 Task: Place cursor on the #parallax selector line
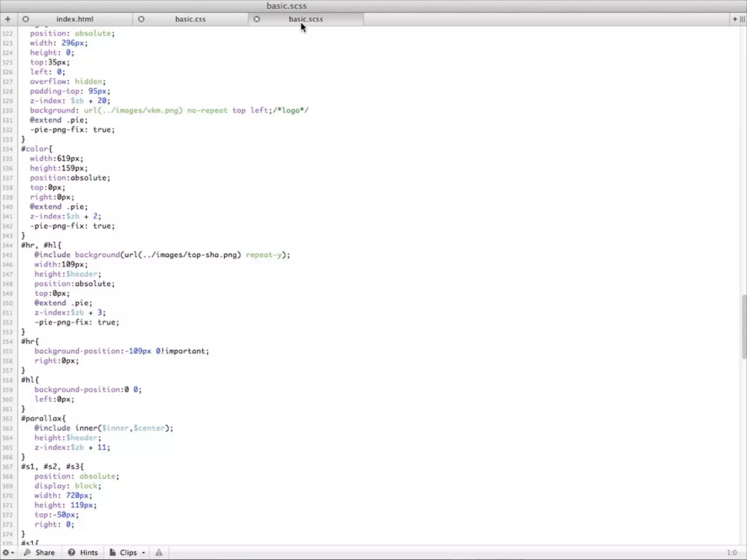[44, 419]
